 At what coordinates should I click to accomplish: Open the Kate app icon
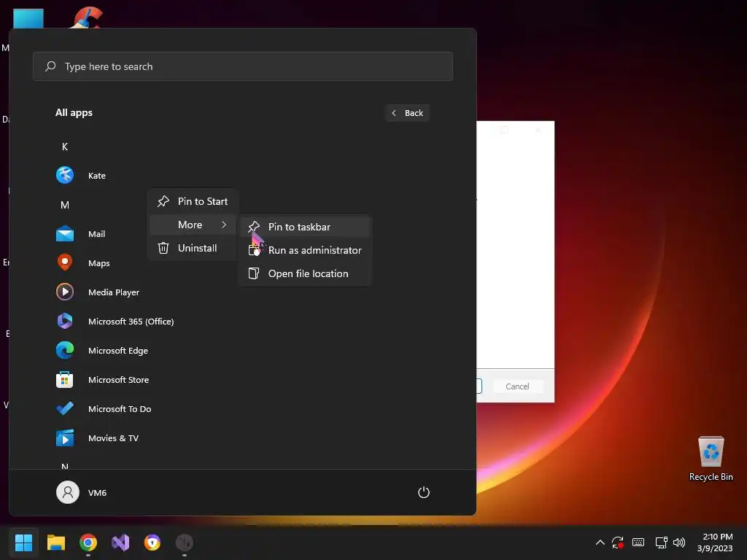(65, 175)
